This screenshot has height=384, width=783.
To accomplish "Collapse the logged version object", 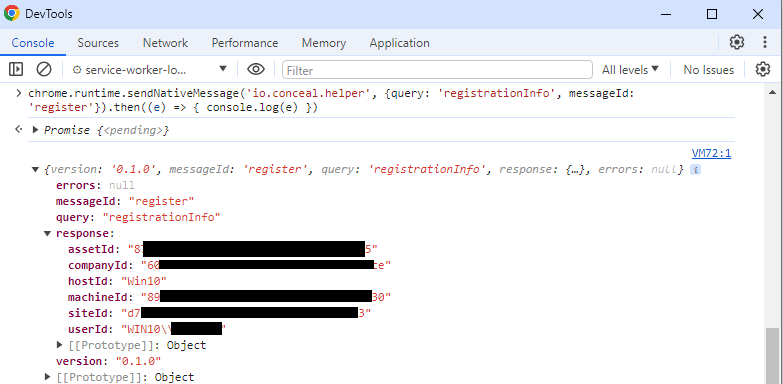I will coord(35,170).
